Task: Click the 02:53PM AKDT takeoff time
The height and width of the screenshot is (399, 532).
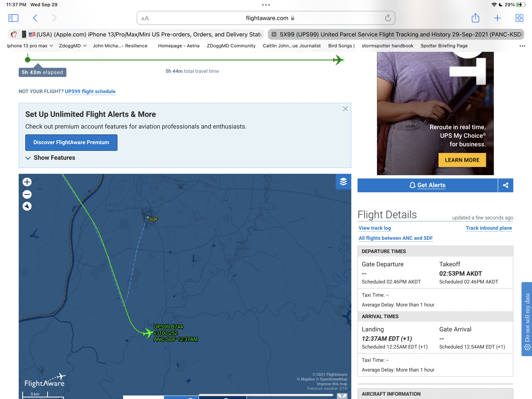Action: (x=460, y=273)
